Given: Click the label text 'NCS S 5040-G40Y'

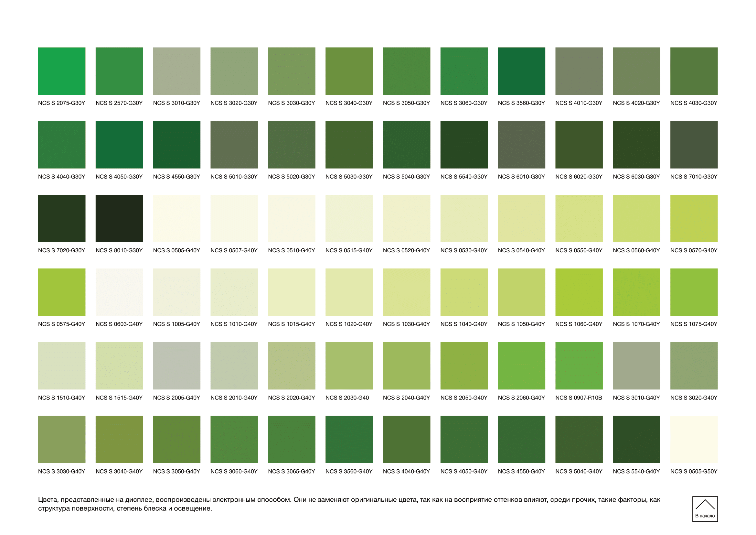Looking at the screenshot, I should pyautogui.click(x=579, y=472).
